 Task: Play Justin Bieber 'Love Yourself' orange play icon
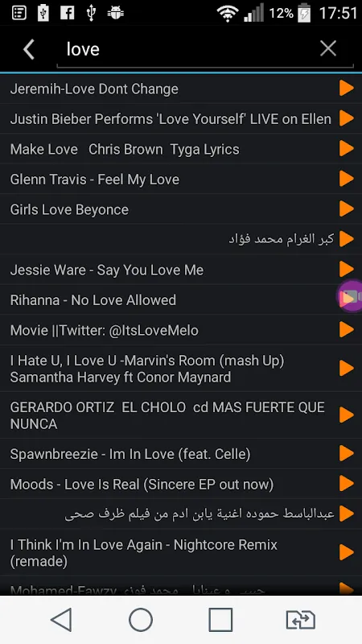click(x=347, y=118)
